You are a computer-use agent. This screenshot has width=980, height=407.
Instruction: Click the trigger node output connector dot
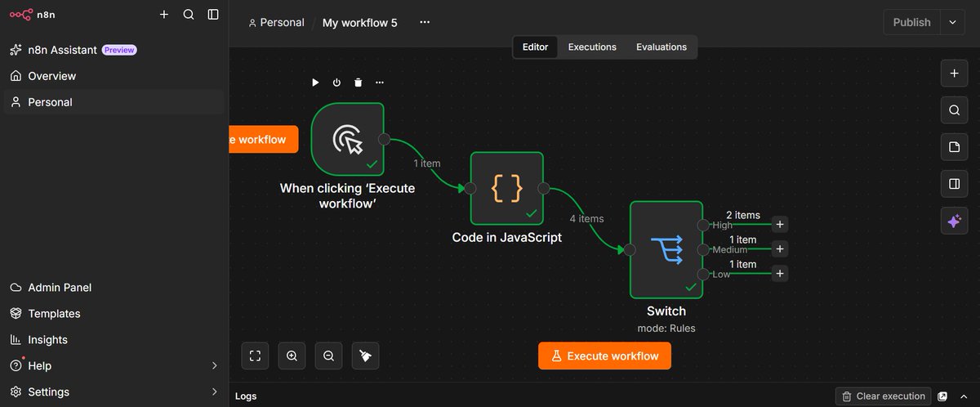384,139
